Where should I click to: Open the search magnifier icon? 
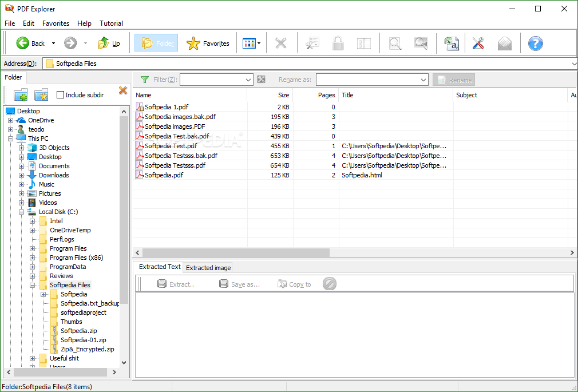coord(394,43)
